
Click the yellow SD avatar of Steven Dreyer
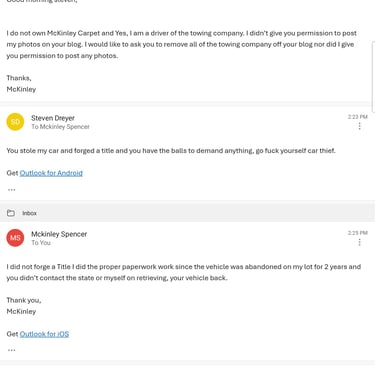(x=15, y=122)
